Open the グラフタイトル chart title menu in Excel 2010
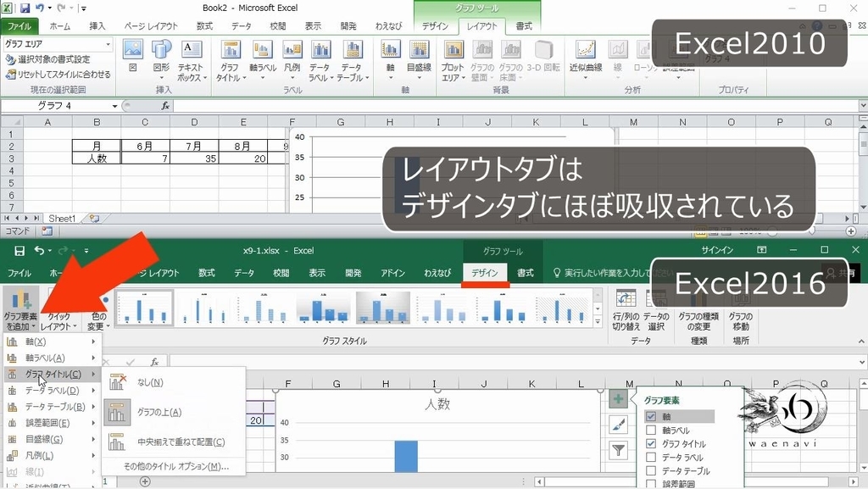Viewport: 868px width, 489px height. tap(231, 61)
